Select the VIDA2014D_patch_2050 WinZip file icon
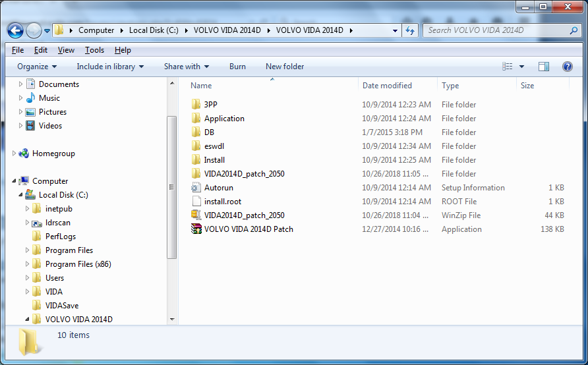Viewport: 588px width, 365px height. point(196,215)
